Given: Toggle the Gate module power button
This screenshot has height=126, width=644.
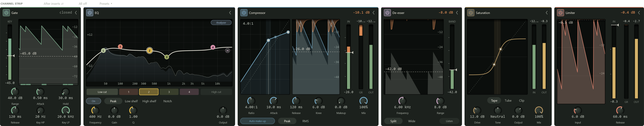Looking at the screenshot, I should tap(6, 13).
